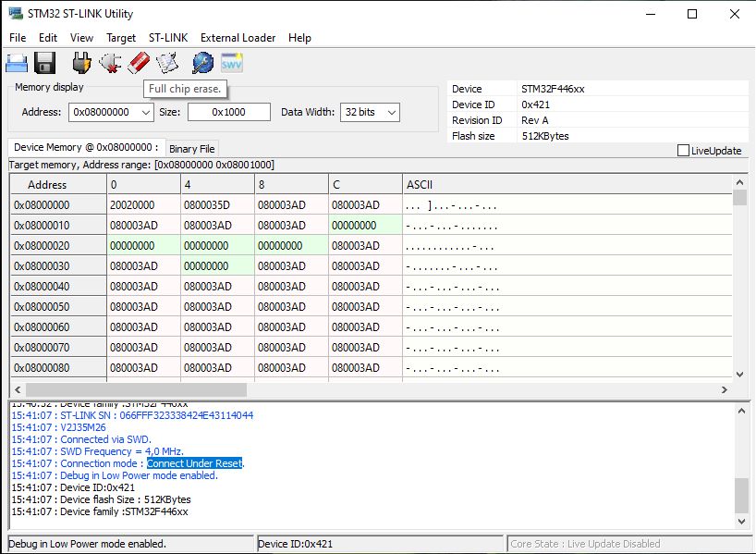Screen dimensions: 756x554
Task: Click the V2J35M26 log line
Action: tap(58, 427)
